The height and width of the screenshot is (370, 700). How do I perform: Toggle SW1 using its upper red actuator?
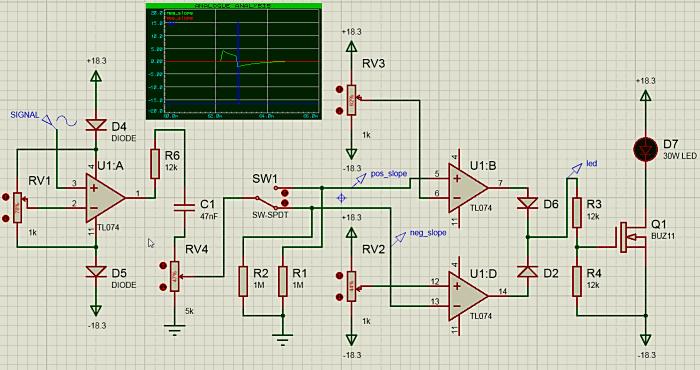(285, 193)
